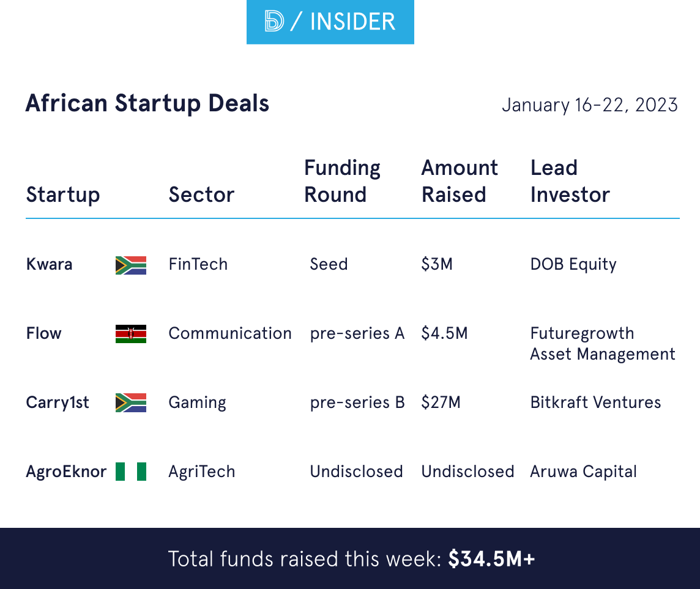Click the DOB Equity investor name
Screen dimensions: 700x589
point(573,264)
